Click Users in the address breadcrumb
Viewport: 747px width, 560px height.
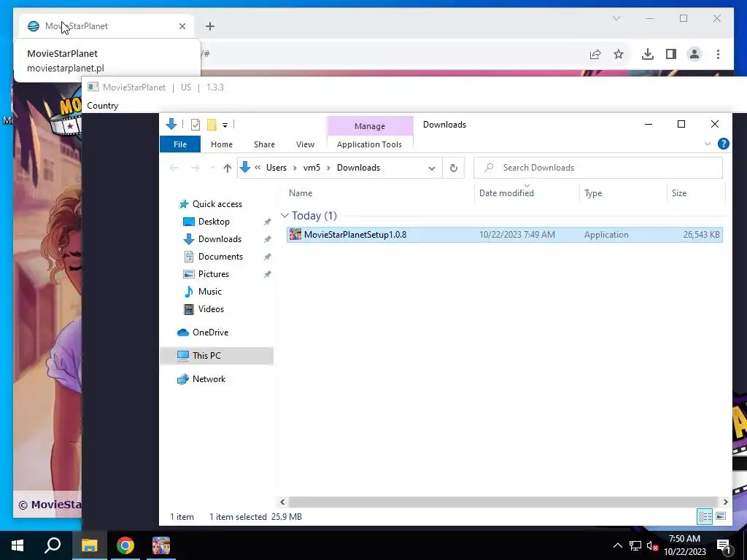(276, 168)
